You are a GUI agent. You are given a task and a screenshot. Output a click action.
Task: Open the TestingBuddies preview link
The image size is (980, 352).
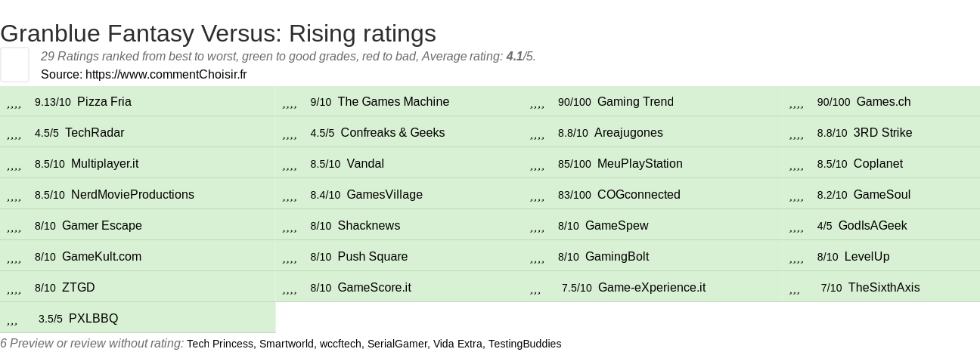pos(525,344)
